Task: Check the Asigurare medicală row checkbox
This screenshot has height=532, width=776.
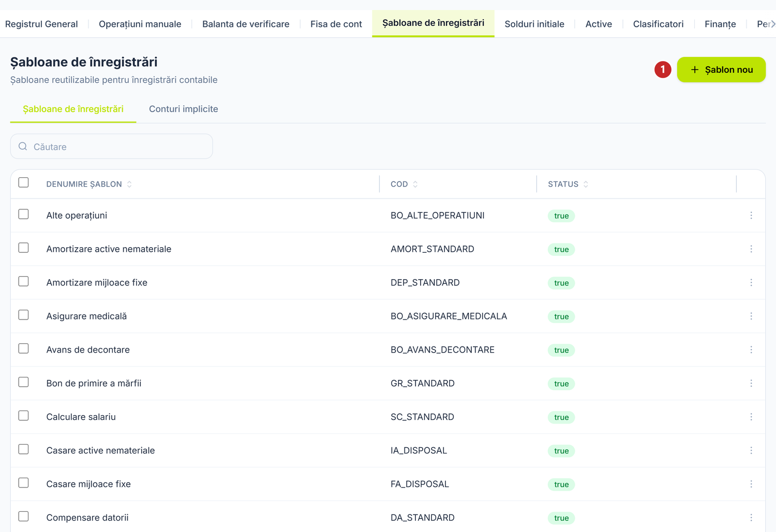Action: click(x=23, y=315)
